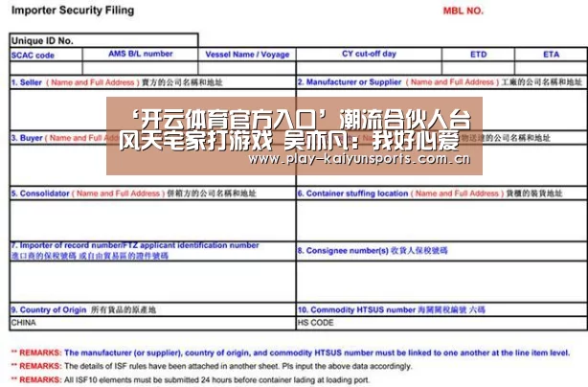Screen dimensions: 588x387
Task: Select the 'CHINA' country of origin cell
Action: tap(152, 323)
